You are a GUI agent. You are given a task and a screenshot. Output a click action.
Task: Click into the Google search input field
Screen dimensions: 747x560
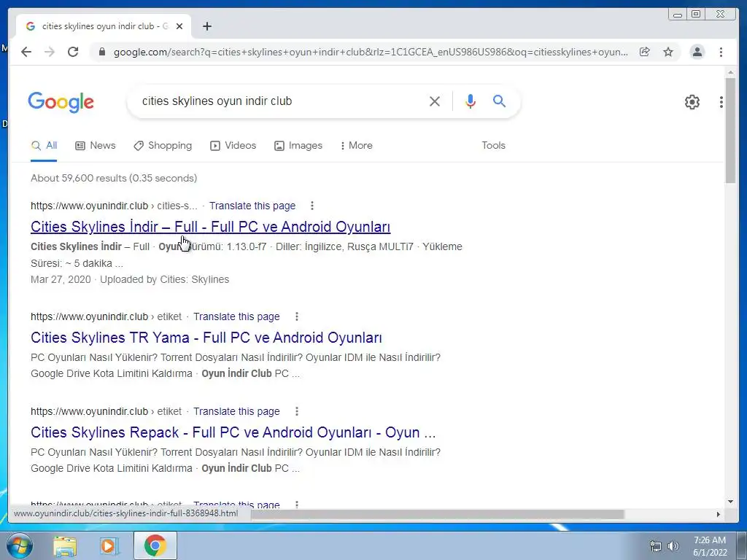coord(281,101)
